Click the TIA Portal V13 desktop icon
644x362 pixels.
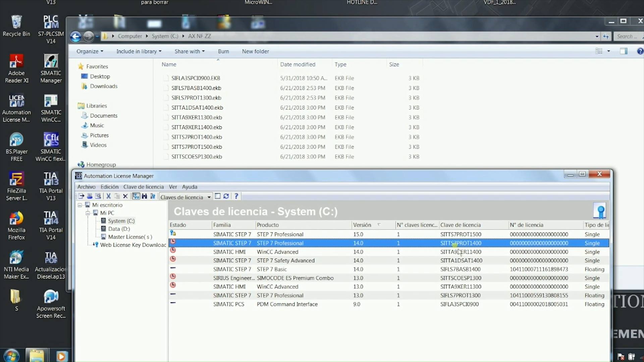click(51, 186)
